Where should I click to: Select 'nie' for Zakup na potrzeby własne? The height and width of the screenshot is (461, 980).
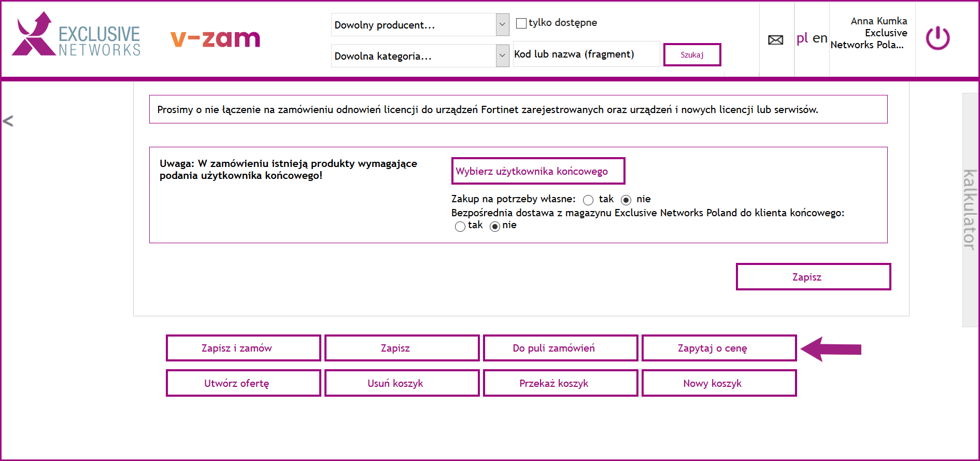coord(626,200)
